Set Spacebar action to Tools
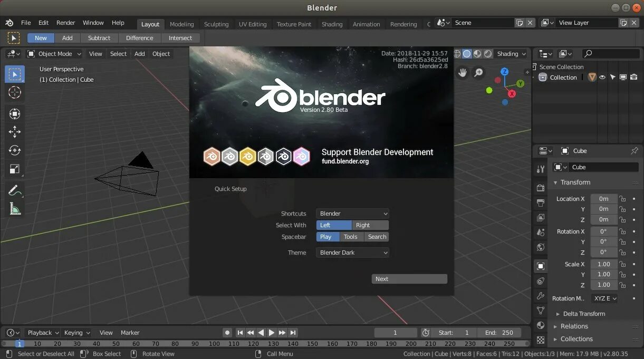This screenshot has height=359, width=644. (351, 237)
